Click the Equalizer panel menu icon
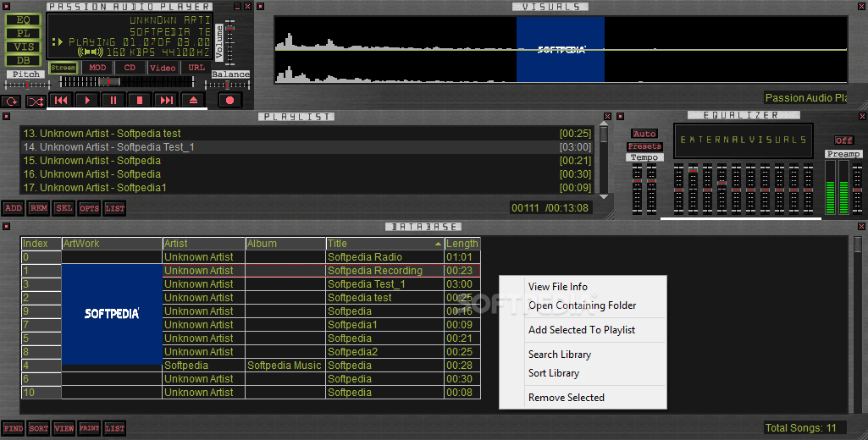 620,116
